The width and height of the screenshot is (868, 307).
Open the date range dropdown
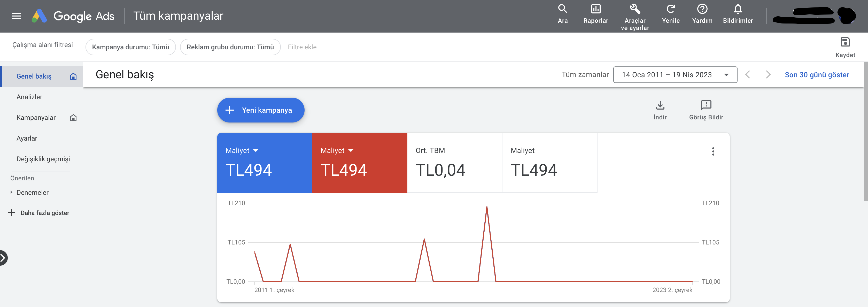tap(675, 75)
